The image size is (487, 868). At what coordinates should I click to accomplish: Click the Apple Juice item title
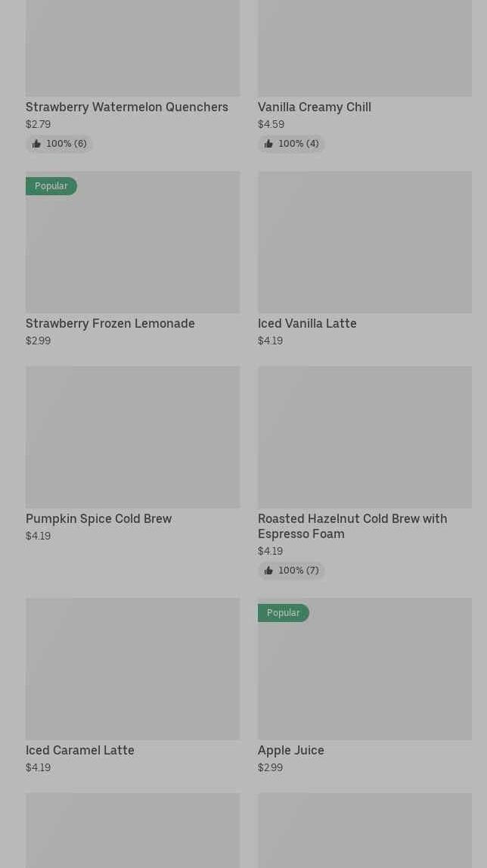coord(291,750)
